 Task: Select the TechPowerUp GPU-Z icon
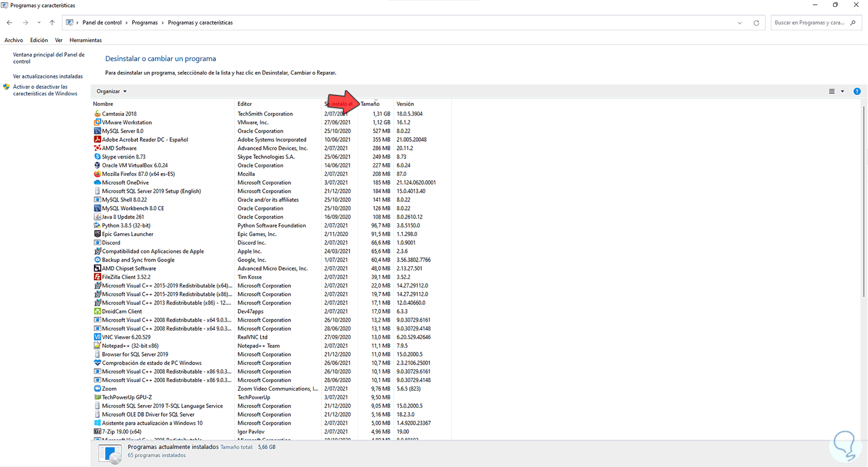pos(97,398)
